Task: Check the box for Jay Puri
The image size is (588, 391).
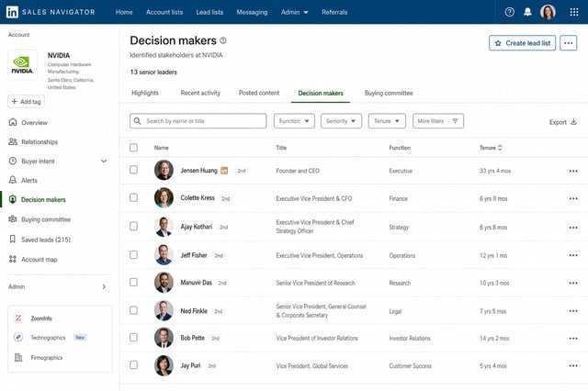Action: pyautogui.click(x=133, y=364)
